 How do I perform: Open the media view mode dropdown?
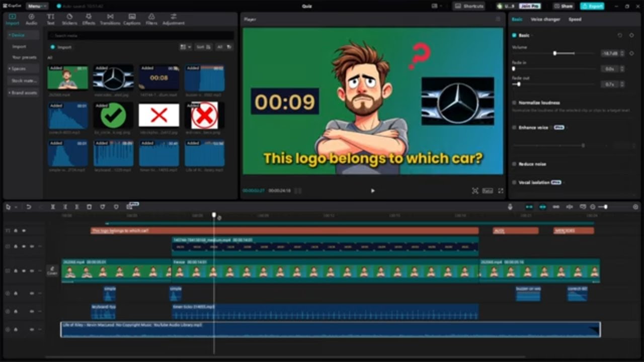click(x=186, y=47)
